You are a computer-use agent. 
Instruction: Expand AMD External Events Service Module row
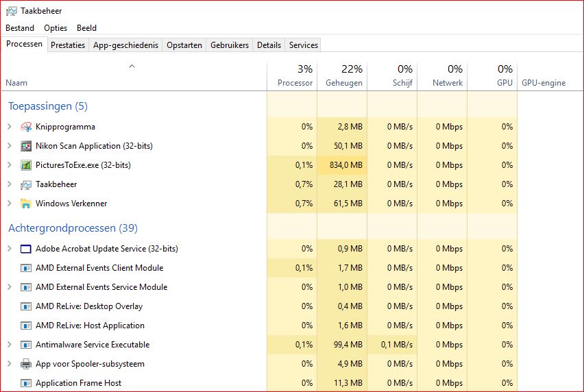(10, 287)
